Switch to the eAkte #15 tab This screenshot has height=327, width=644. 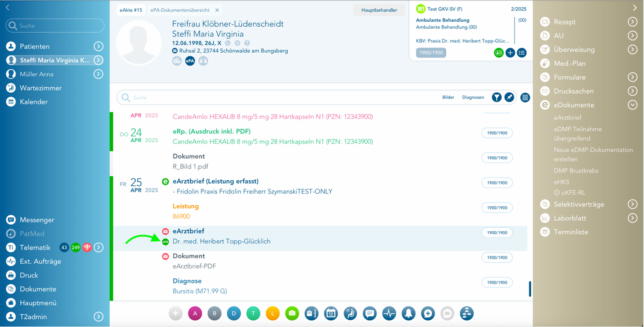tap(131, 10)
